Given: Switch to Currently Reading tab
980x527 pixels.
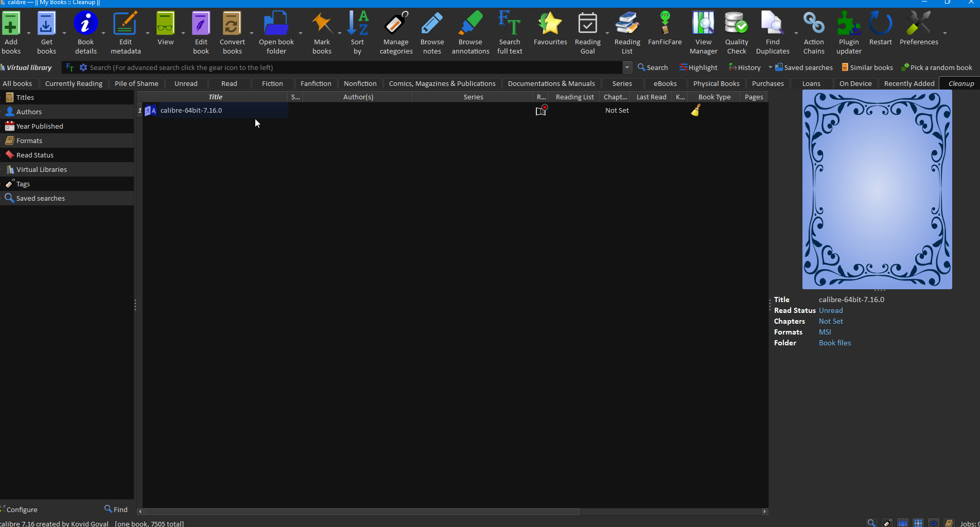Looking at the screenshot, I should (74, 83).
